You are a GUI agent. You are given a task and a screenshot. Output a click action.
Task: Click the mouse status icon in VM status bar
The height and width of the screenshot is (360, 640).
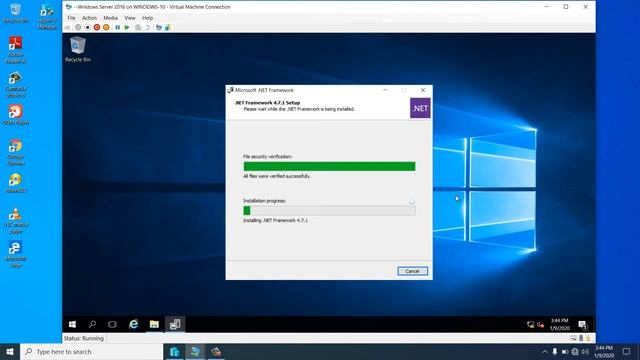click(581, 338)
